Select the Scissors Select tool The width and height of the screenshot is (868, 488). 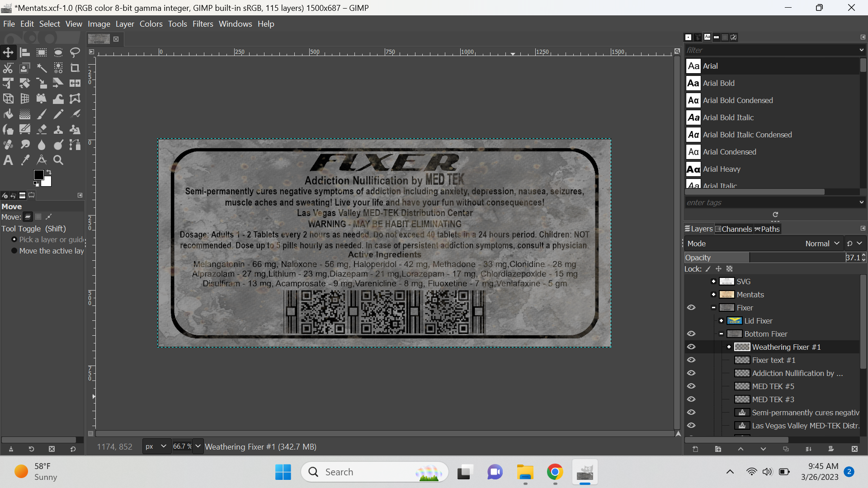click(x=8, y=68)
